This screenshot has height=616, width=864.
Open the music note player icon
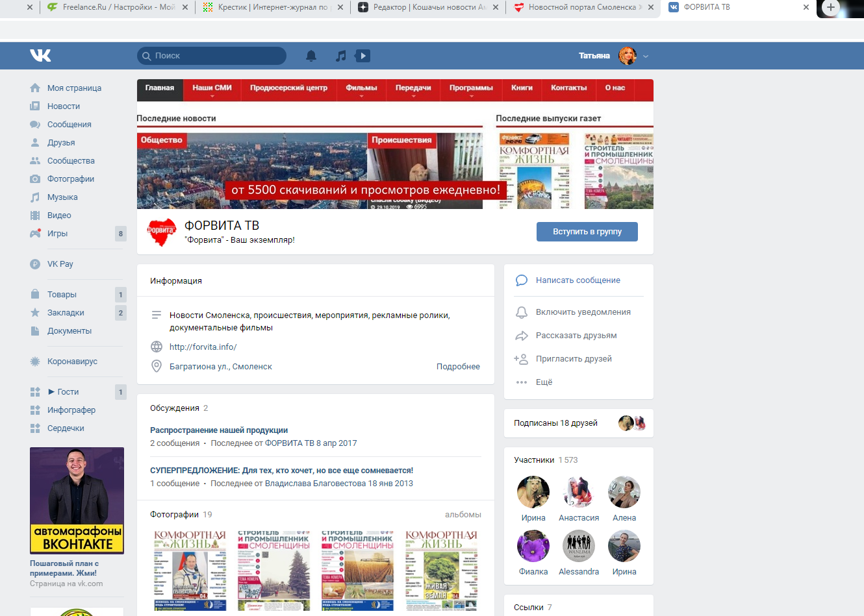coord(340,56)
